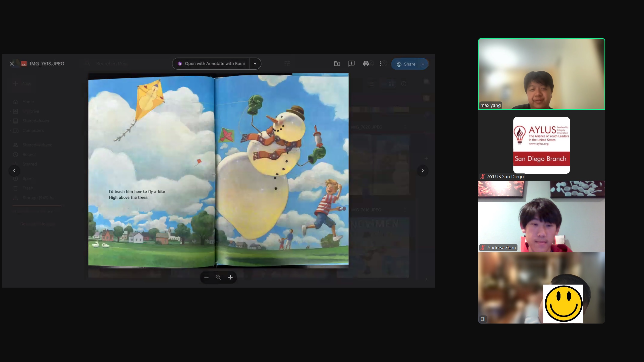This screenshot has height=362, width=644.
Task: Go to the next image arrow
Action: (x=423, y=171)
